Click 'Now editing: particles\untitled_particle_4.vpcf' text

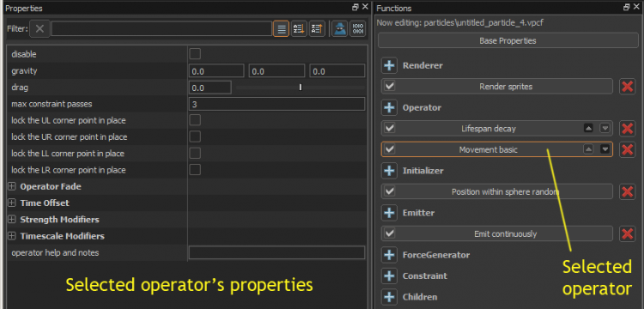(x=460, y=22)
